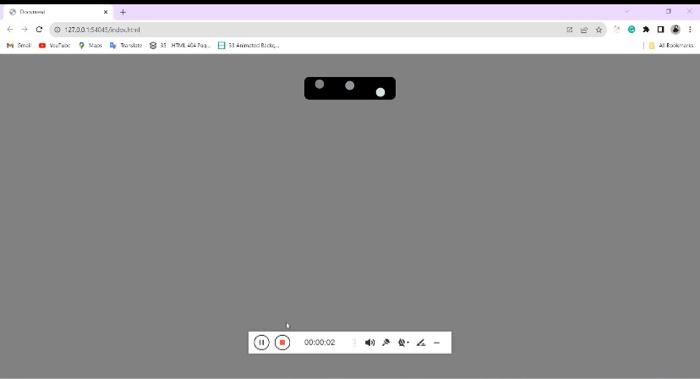Open the Gmail bookmark

[19, 46]
